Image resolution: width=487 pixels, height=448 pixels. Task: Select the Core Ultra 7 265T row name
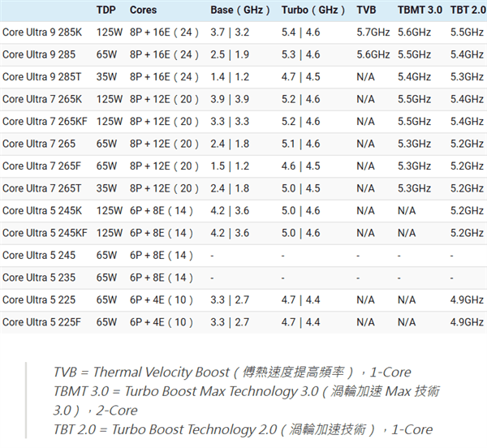[x=41, y=188]
